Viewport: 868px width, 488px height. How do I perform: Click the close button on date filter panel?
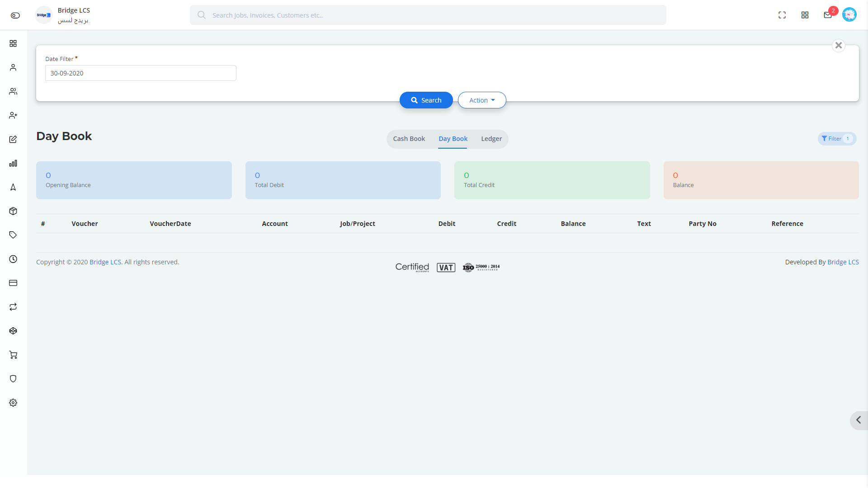(839, 45)
